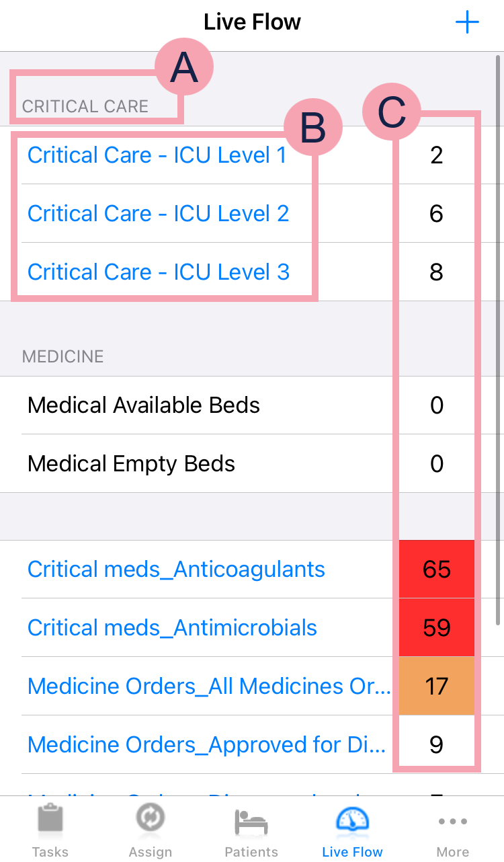Select the Live Flow gauge icon
The width and height of the screenshot is (504, 862).
point(352,820)
